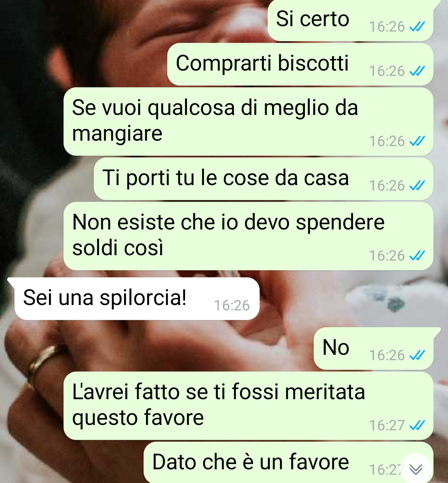Viewport: 448px width, 483px height.
Task: Tap the read ticks on the "No" message
Action: tap(417, 356)
